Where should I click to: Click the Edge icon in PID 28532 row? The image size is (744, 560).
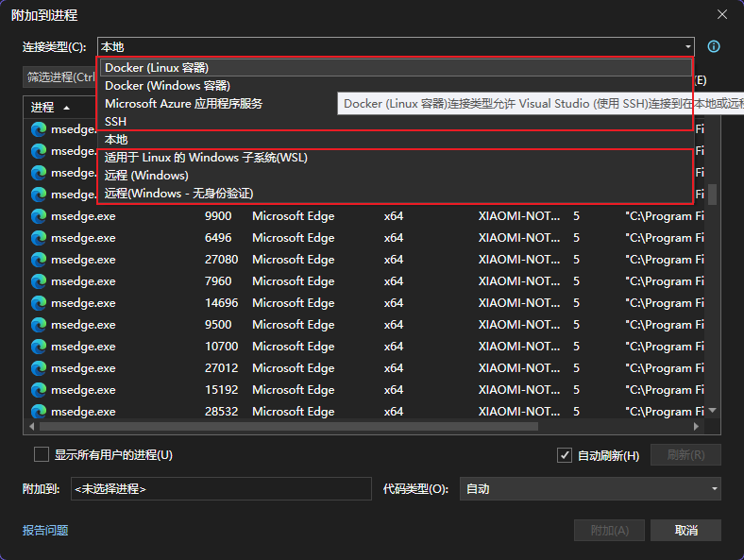39,412
